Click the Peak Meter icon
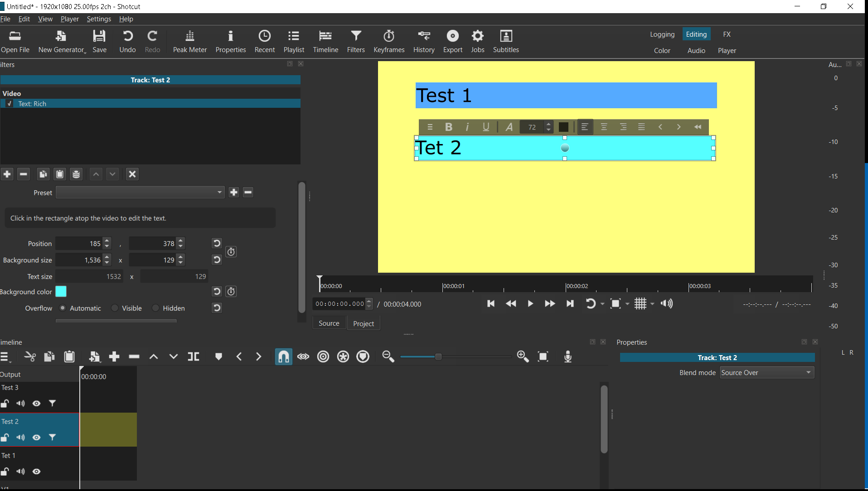 pos(189,41)
